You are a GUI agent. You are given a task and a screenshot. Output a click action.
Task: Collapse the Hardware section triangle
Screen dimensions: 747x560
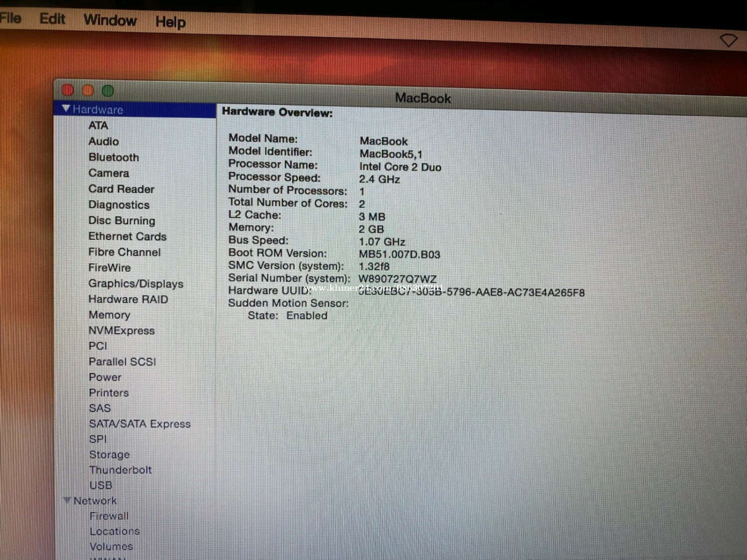[66, 109]
